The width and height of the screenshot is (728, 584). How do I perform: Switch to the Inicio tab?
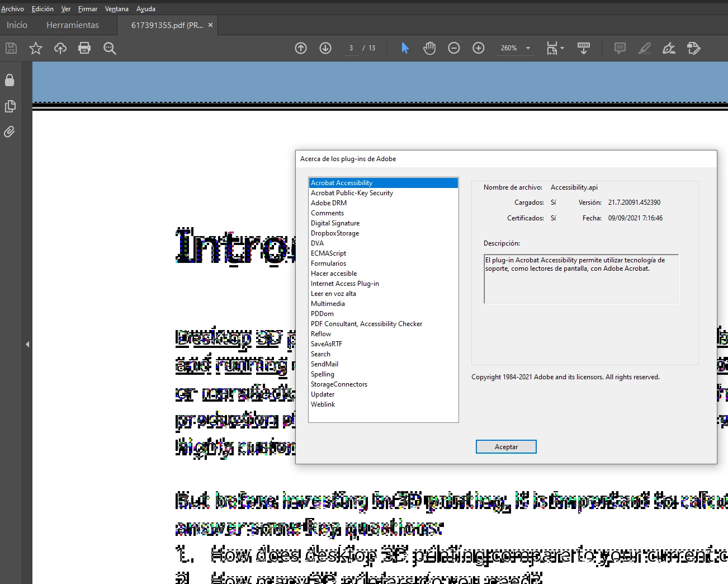17,25
